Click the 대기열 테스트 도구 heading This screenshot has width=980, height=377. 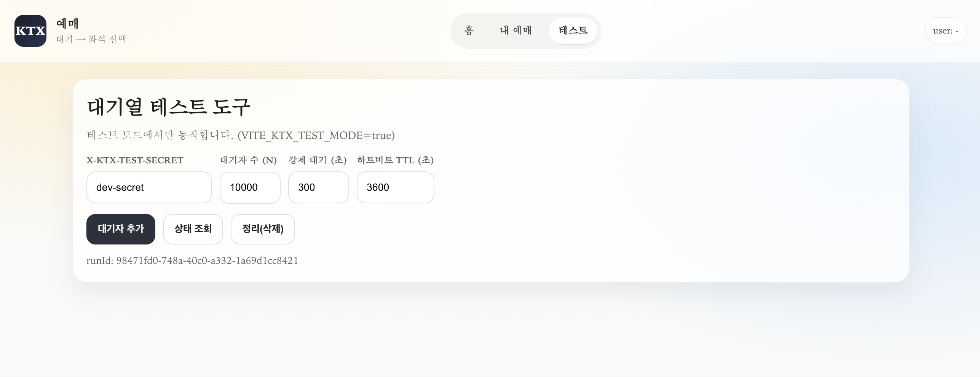click(x=169, y=107)
